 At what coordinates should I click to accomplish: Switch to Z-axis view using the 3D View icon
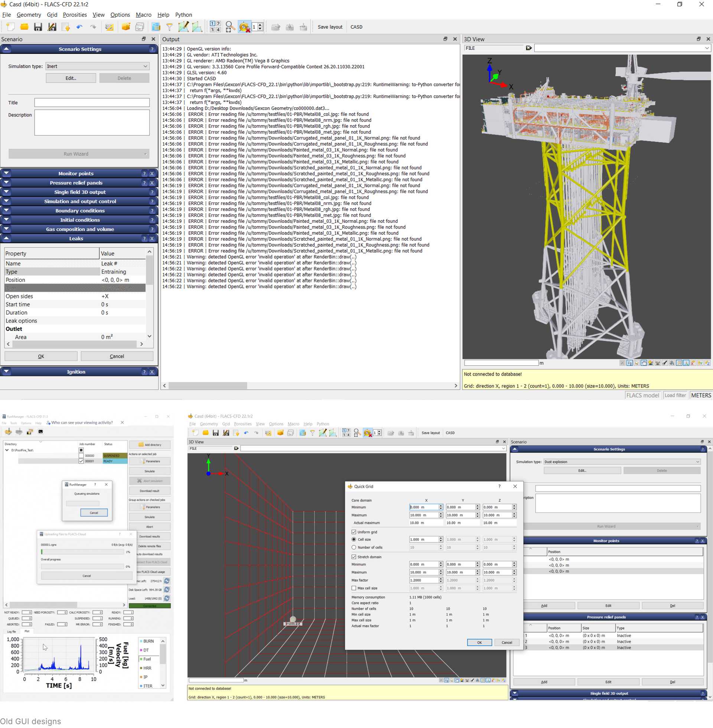[x=707, y=363]
